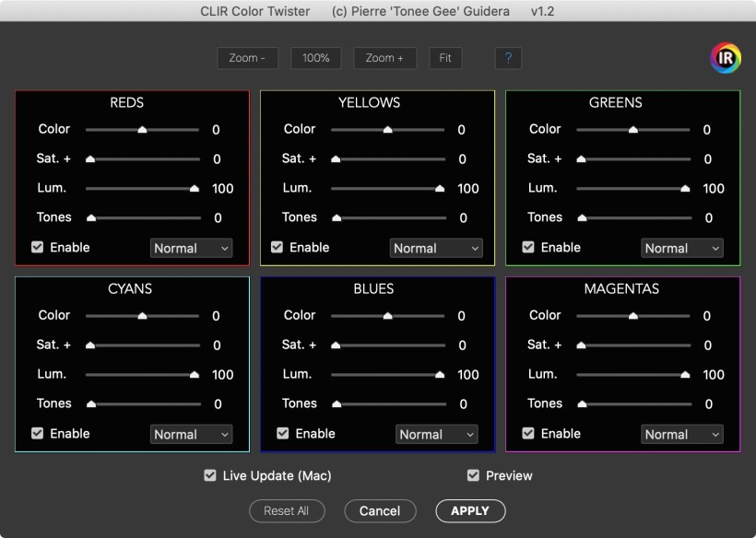Image resolution: width=756 pixels, height=538 pixels.
Task: Toggle the BLUES Enable checkbox
Action: tap(283, 433)
